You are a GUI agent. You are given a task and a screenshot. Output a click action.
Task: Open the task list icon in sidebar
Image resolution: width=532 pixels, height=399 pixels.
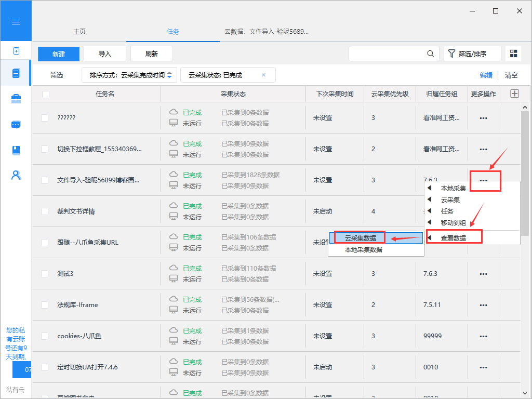point(16,73)
